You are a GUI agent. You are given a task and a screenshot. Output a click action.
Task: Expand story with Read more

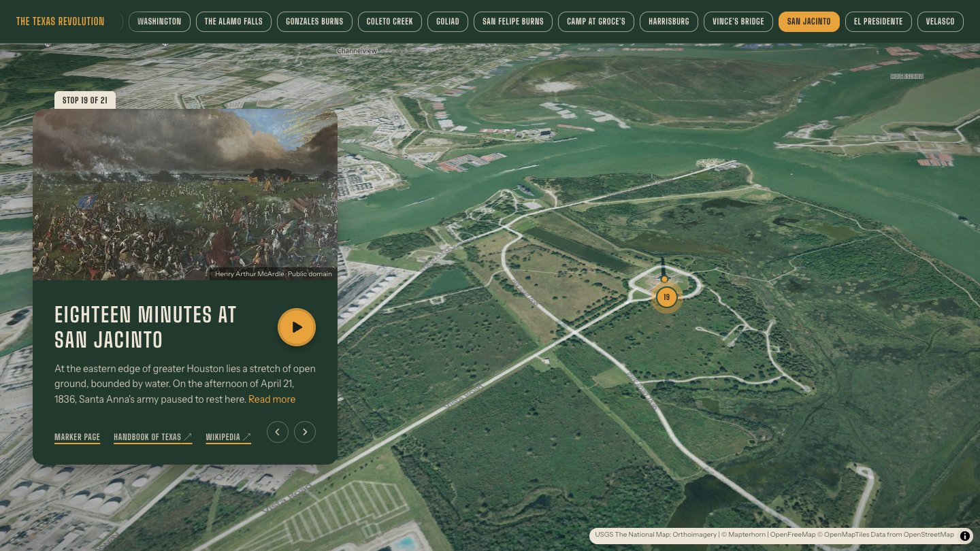click(x=272, y=399)
